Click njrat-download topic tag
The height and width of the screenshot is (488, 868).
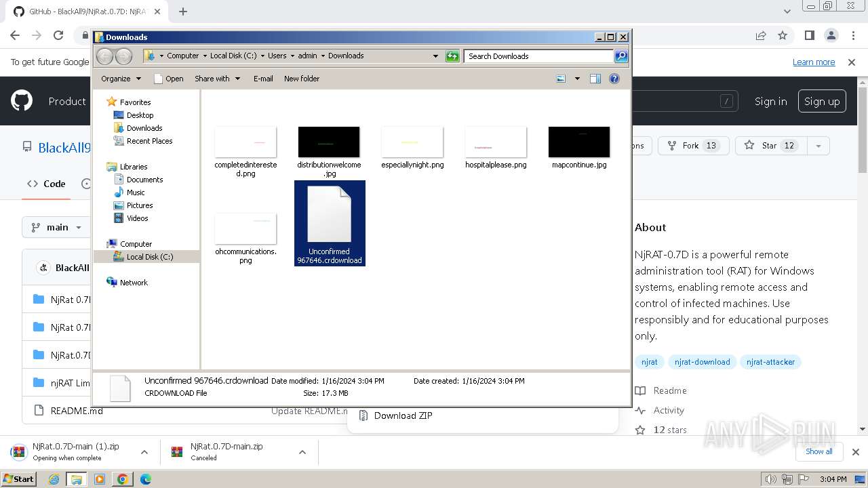[x=702, y=362]
